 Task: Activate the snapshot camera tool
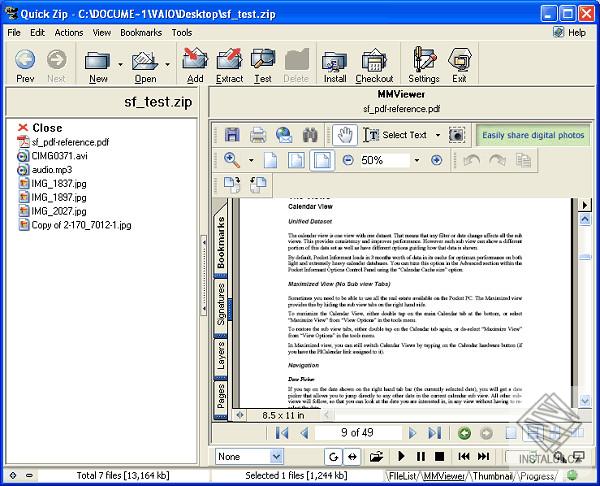[x=457, y=135]
